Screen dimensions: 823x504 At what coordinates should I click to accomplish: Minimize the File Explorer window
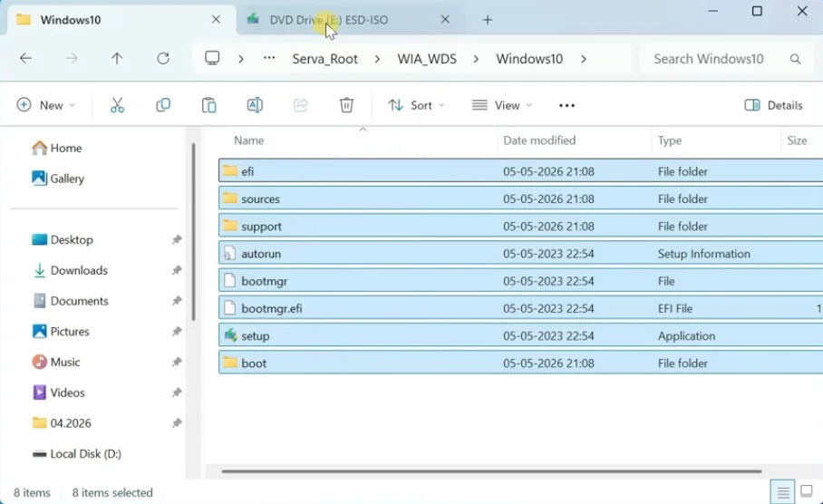coord(713,11)
